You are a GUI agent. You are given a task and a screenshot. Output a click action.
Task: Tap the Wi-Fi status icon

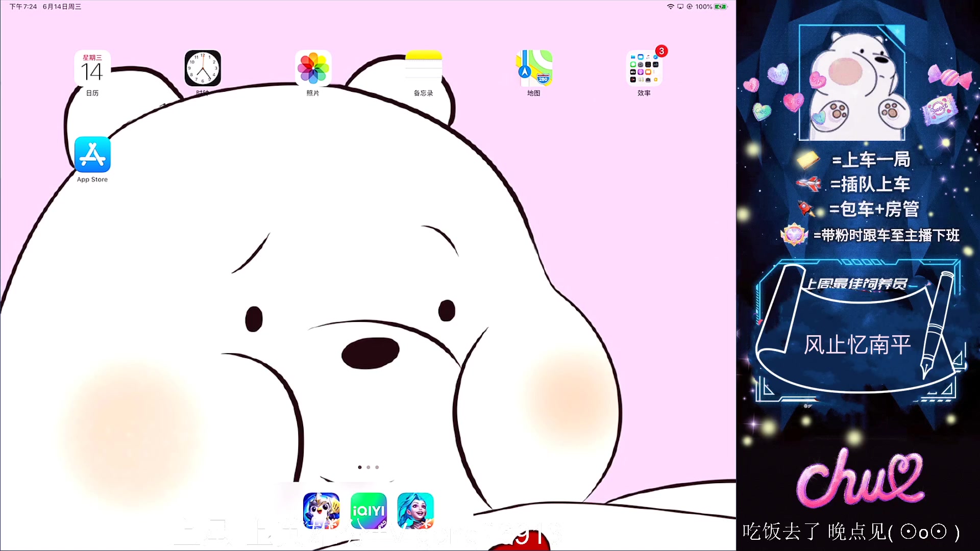[670, 7]
